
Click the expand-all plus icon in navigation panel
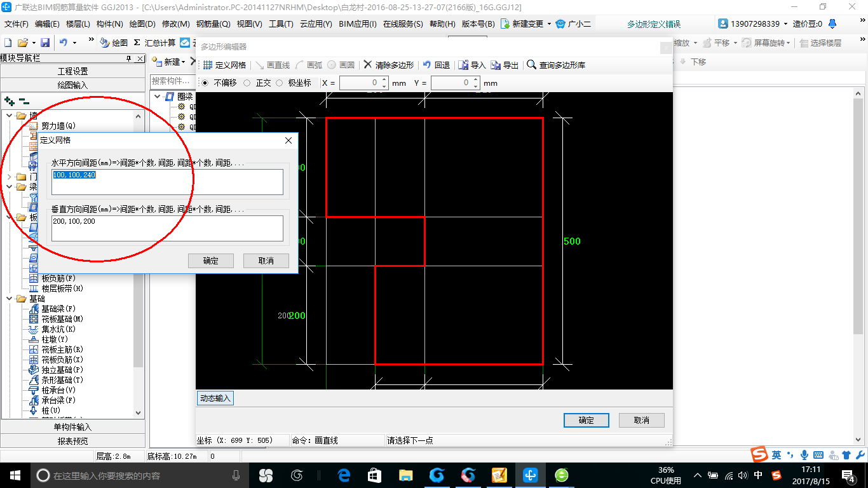pos(9,101)
